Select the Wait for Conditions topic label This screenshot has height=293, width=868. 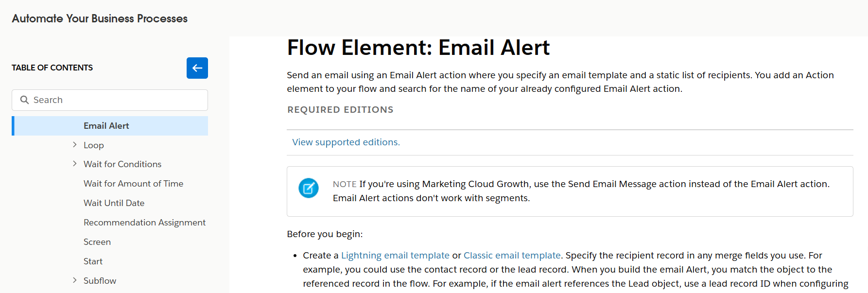pyautogui.click(x=122, y=164)
